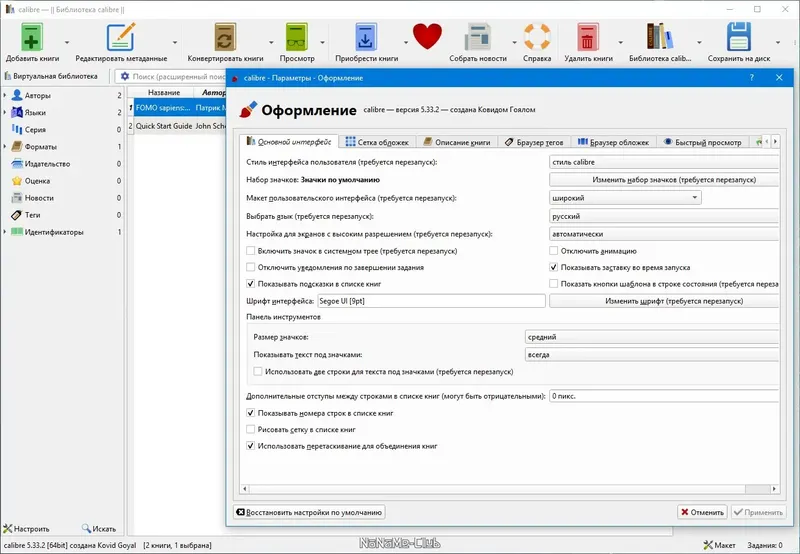This screenshot has height=554, width=800.
Task: Click the Шрифт интерфейса field Segoe UI
Action: coord(431,301)
